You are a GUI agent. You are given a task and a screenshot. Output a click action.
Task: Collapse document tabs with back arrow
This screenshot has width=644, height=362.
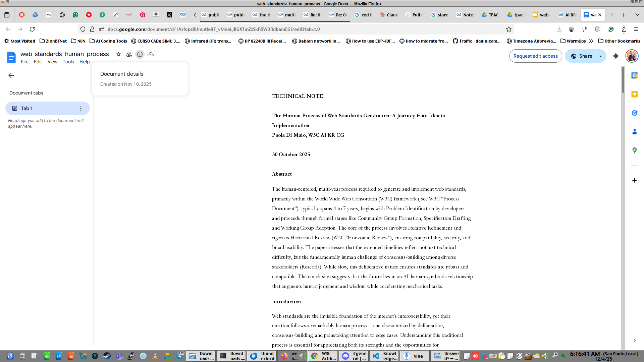coord(11,75)
